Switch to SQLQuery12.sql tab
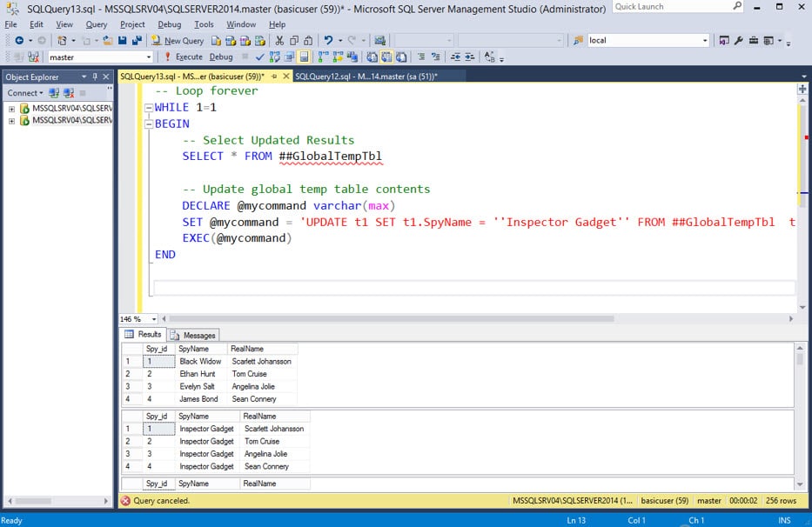Image resolution: width=812 pixels, height=527 pixels. (x=366, y=77)
